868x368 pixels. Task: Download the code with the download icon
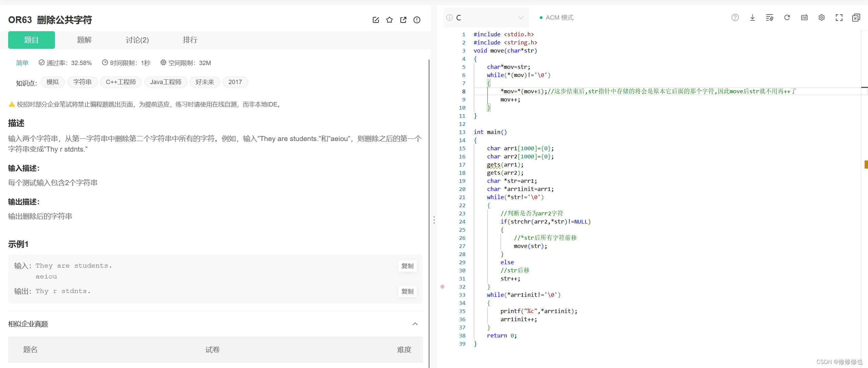pyautogui.click(x=752, y=18)
